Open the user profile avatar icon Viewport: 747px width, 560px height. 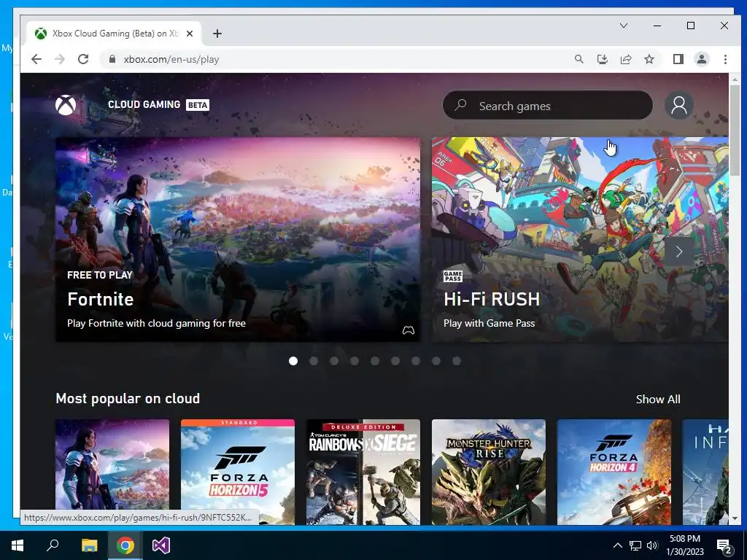click(x=679, y=105)
